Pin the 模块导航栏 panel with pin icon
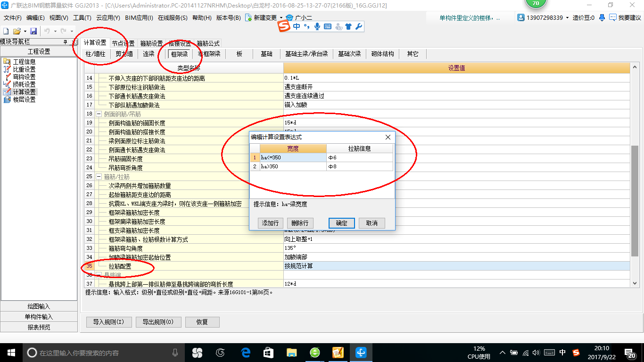 pos(66,42)
